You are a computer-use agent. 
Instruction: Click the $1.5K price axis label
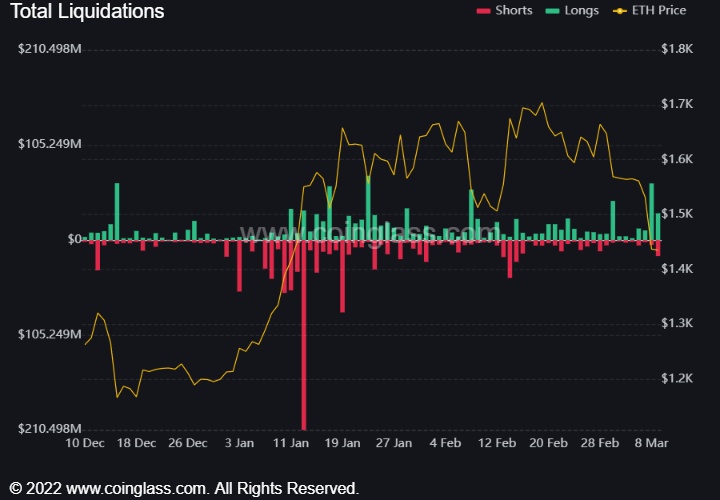678,214
